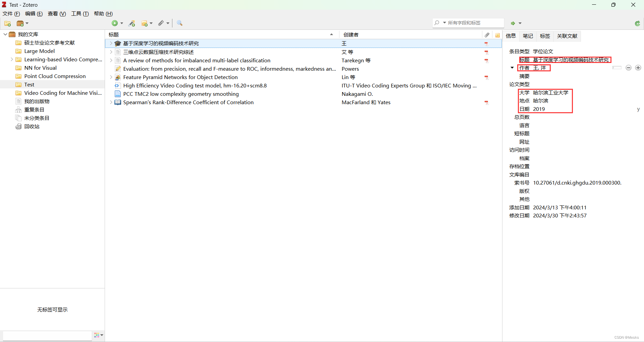The image size is (644, 342).
Task: Open the 回收站 trash
Action: [32, 127]
